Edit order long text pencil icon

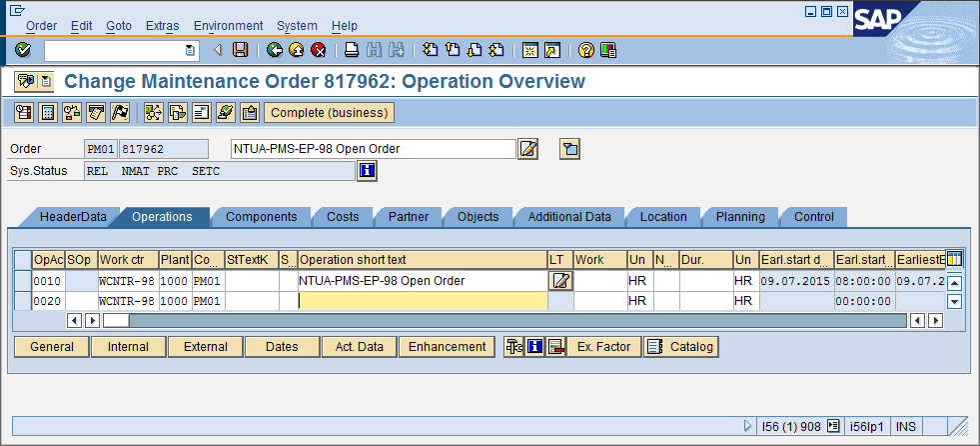(528, 149)
